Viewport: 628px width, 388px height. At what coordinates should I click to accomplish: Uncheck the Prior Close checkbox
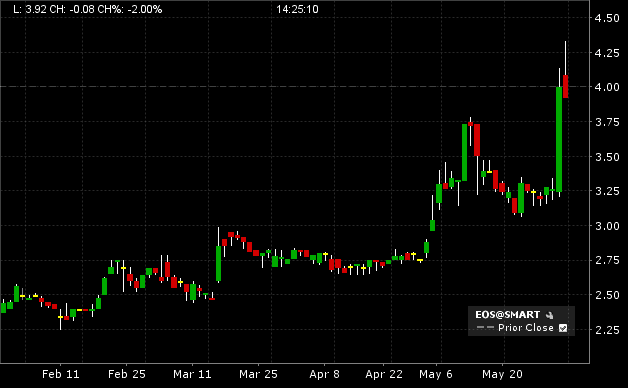coord(563,328)
